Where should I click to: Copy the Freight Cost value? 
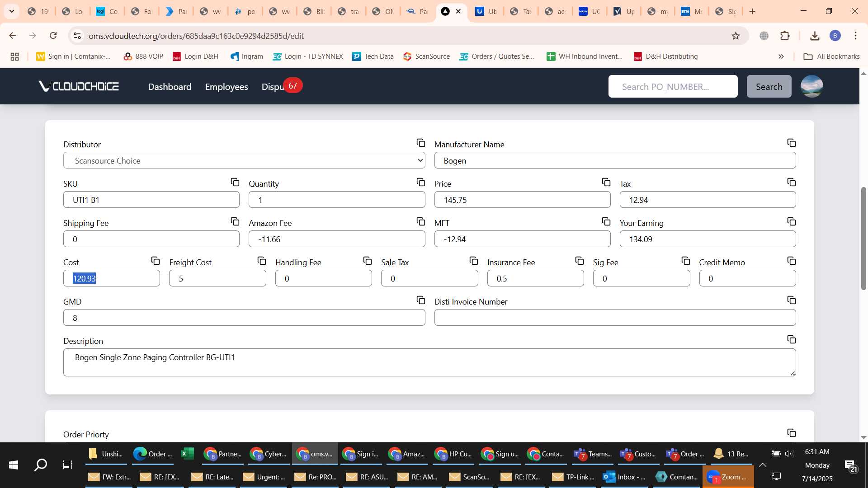tap(262, 261)
